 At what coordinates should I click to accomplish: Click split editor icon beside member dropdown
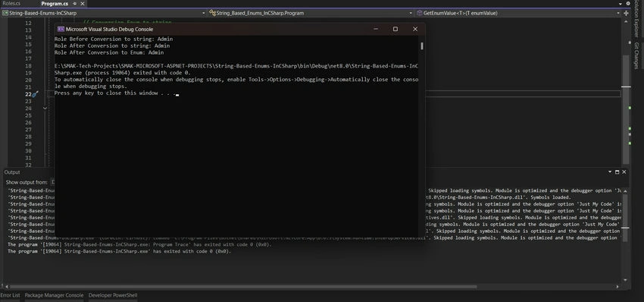[626, 13]
